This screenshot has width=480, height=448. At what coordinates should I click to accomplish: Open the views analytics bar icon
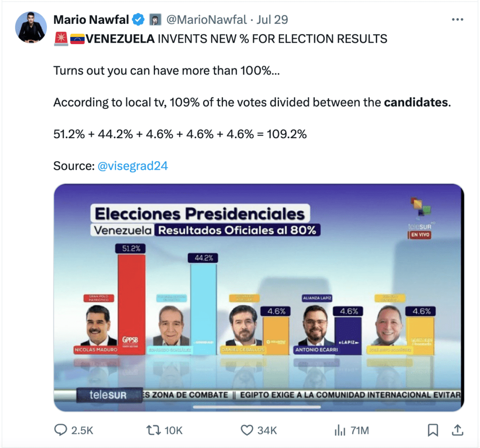[339, 430]
